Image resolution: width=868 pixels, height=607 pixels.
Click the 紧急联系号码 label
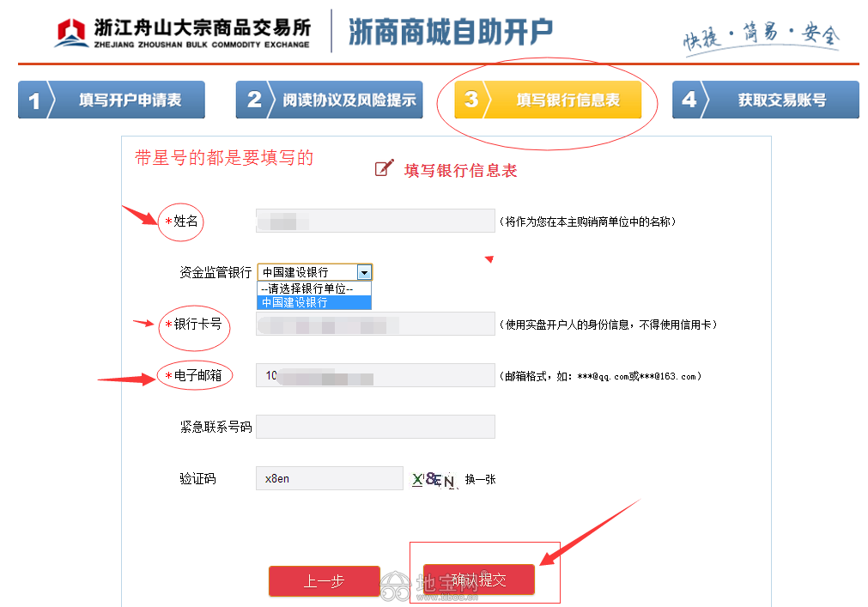point(215,427)
